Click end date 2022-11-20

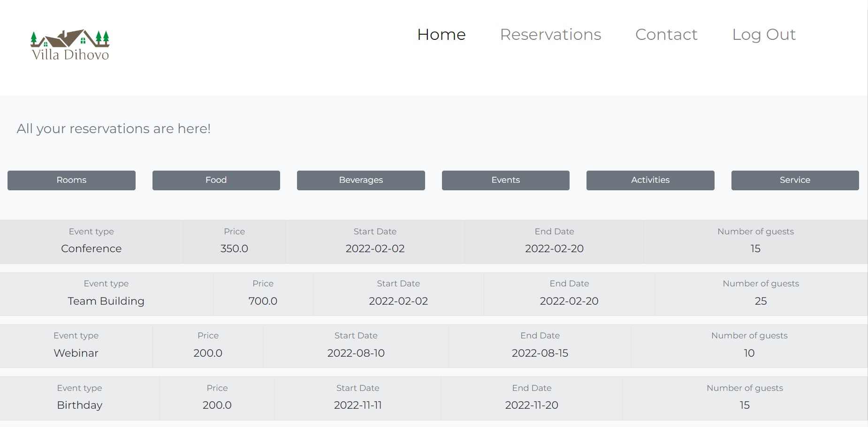tap(532, 405)
